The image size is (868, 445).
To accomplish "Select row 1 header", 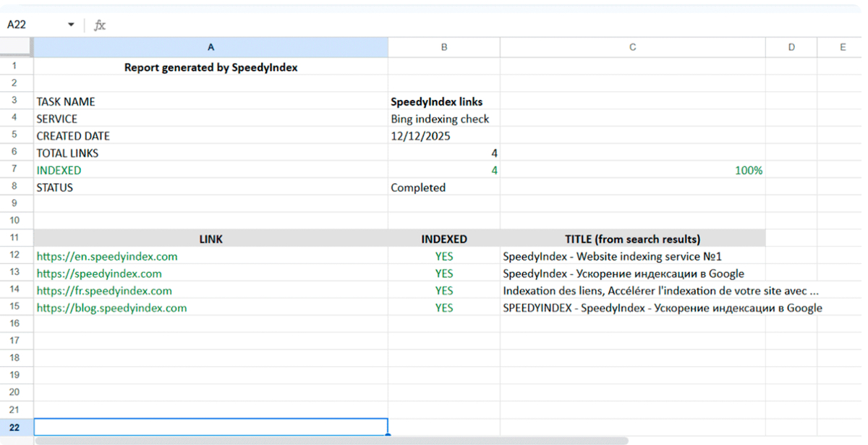I will [x=16, y=66].
